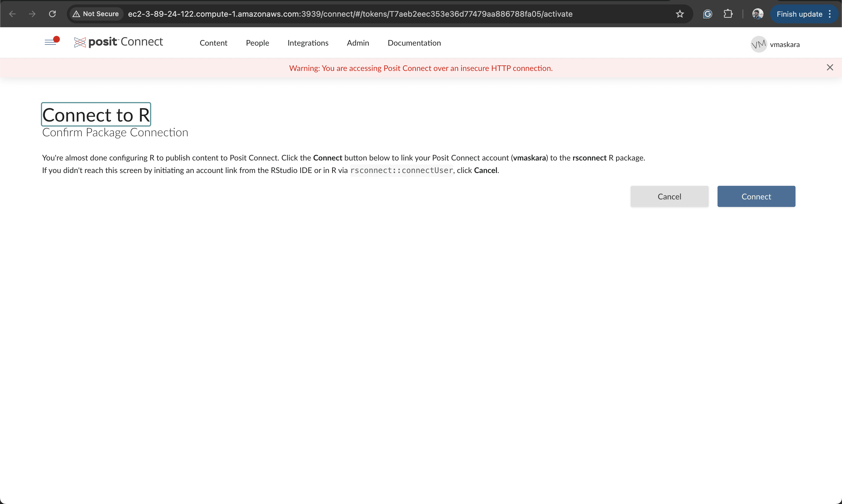Click the Chrome profile avatar

757,14
